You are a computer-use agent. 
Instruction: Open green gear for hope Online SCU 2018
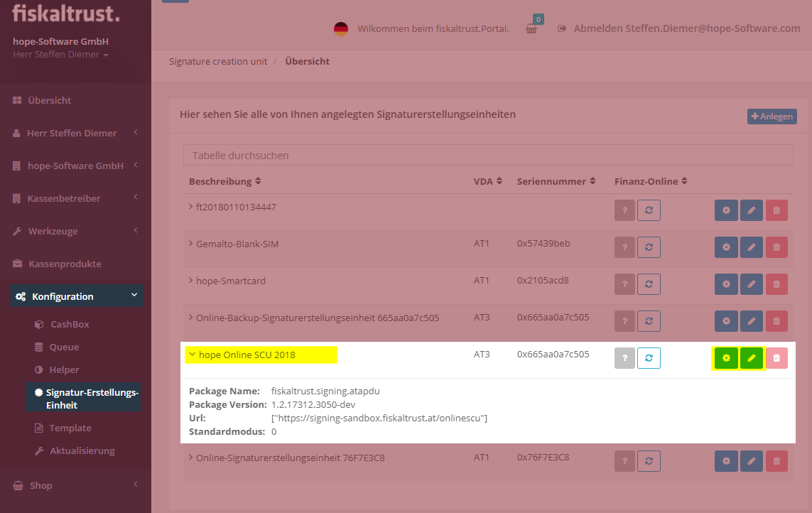tap(726, 358)
